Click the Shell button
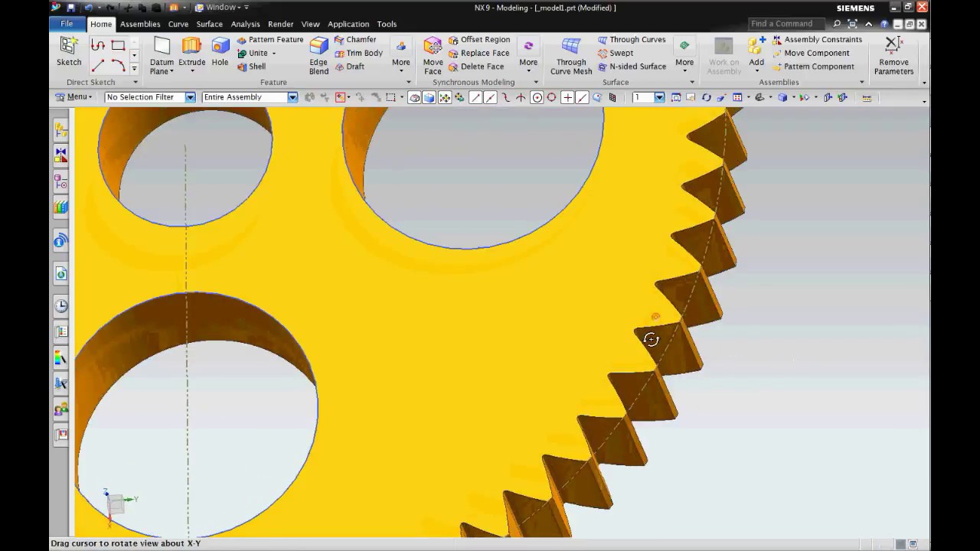The width and height of the screenshot is (980, 551). 251,67
